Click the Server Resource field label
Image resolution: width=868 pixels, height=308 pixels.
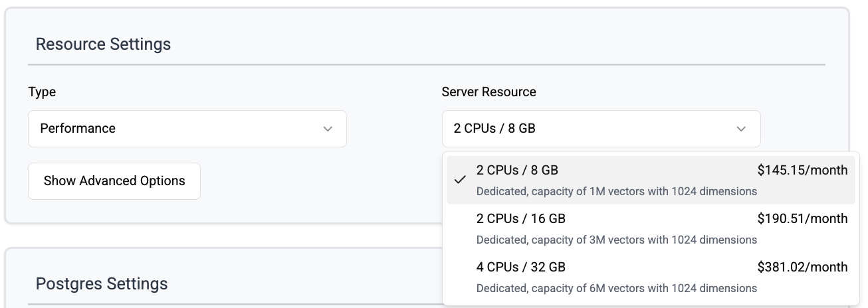(x=488, y=92)
